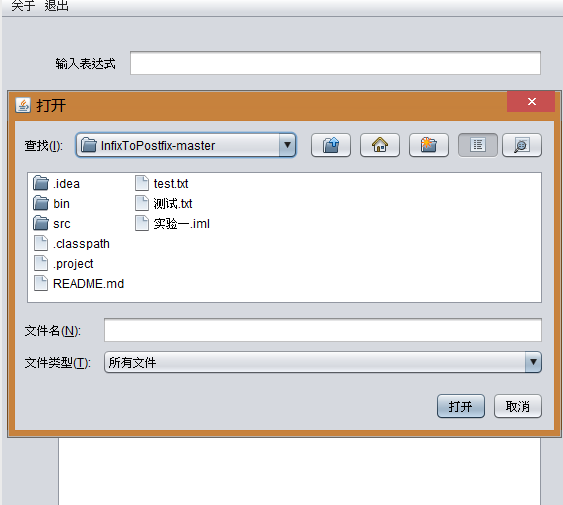Screen dimensions: 563x505
Task: Select the .project file icon
Action: tap(41, 263)
